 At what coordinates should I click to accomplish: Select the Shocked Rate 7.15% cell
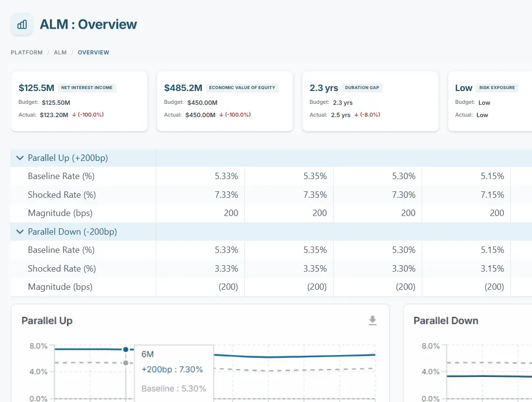click(x=466, y=195)
